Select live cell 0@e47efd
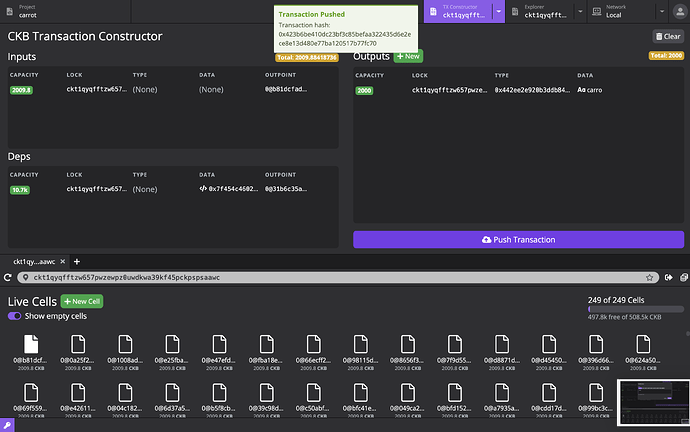Image resolution: width=690 pixels, height=432 pixels. [x=219, y=352]
